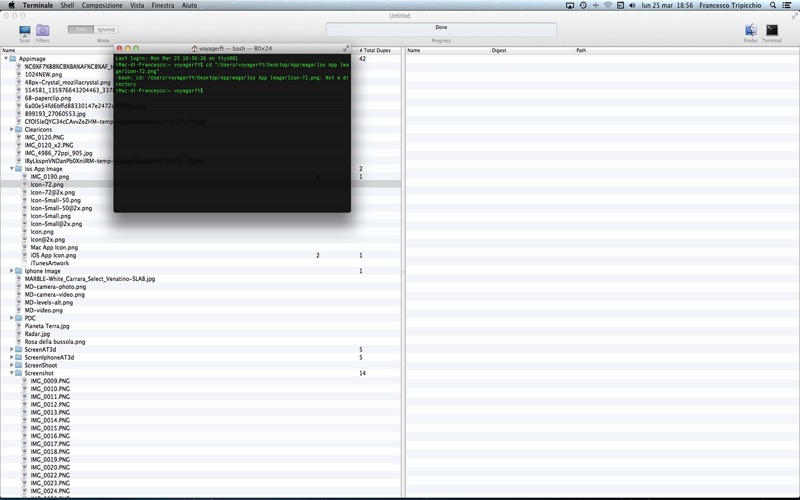800x500 pixels.
Task: Click the file icon beside iTunesArtwork
Action: [24, 263]
